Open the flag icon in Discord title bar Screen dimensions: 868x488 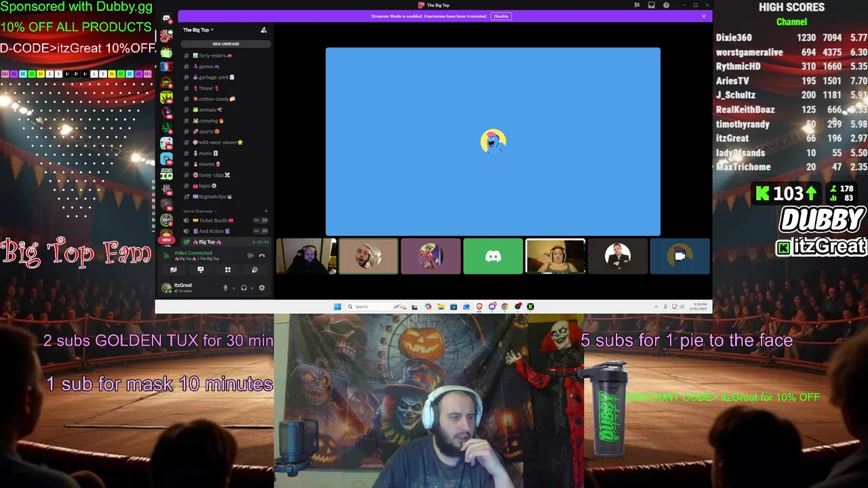(637, 5)
